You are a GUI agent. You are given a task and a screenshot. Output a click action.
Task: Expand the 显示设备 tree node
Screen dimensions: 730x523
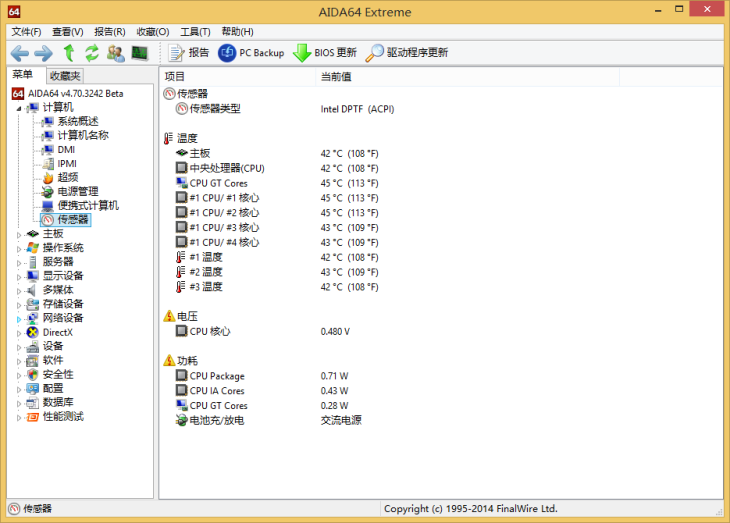coord(19,277)
